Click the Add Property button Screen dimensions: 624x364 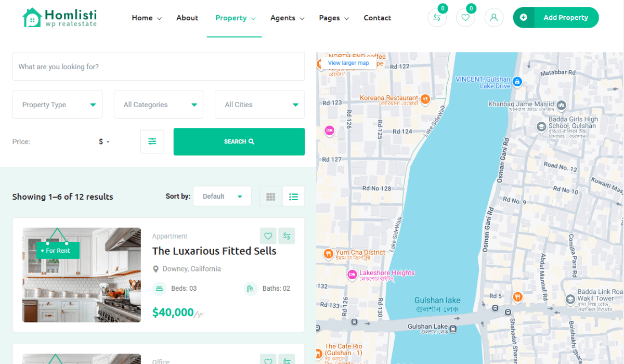(556, 18)
